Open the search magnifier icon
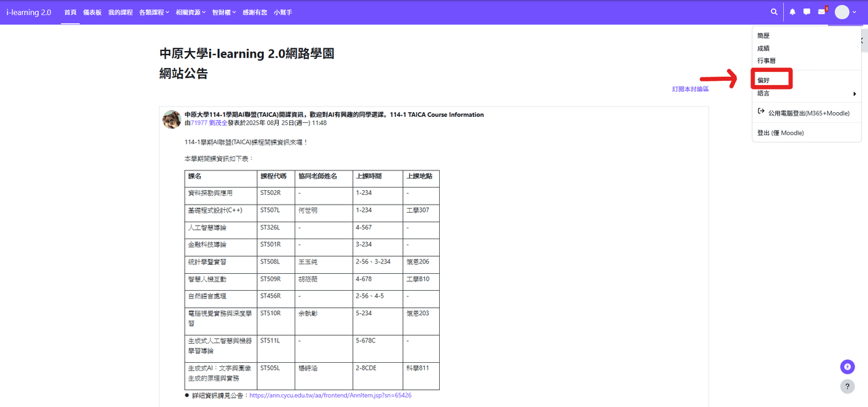Screen dimensions: 868x407 pos(774,12)
